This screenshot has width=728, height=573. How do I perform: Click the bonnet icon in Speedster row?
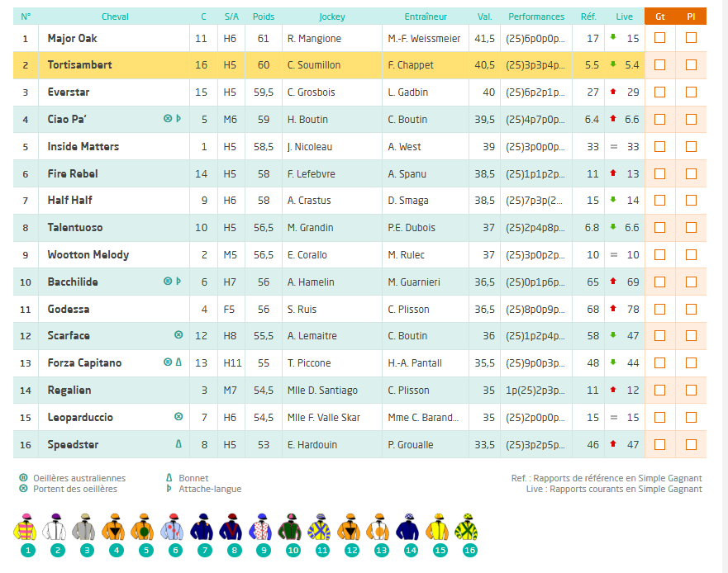pos(178,444)
